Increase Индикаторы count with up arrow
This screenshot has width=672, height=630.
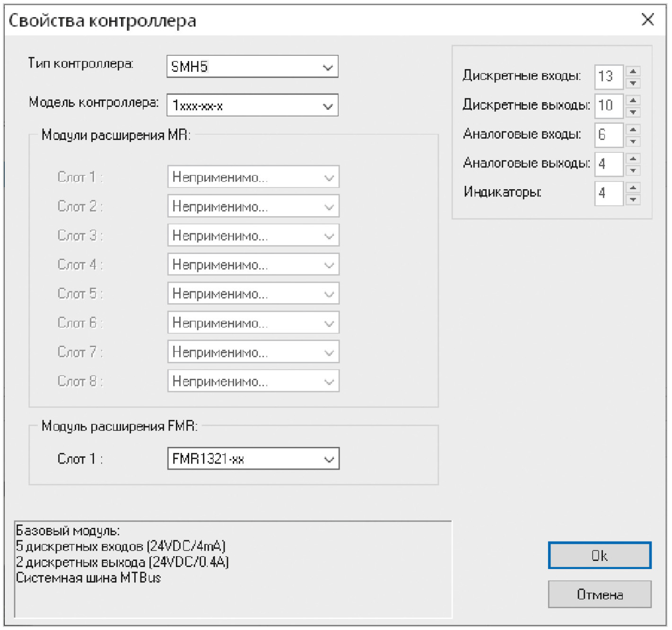633,188
